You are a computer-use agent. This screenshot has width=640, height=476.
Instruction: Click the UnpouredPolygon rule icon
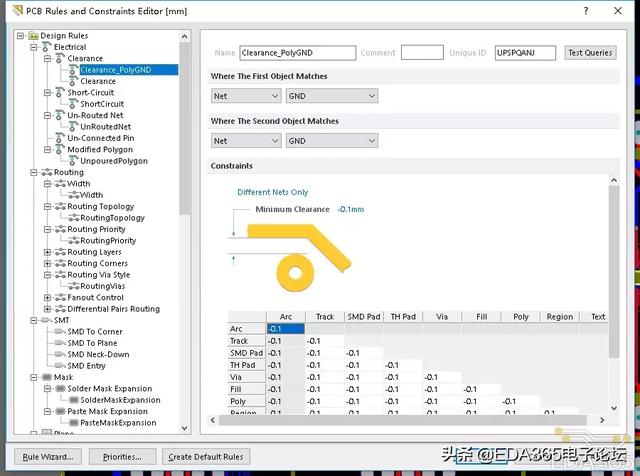click(x=73, y=161)
